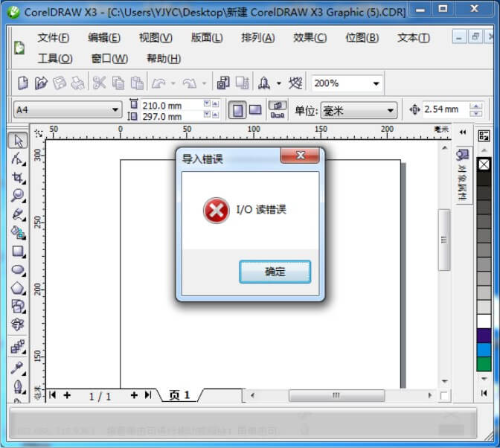This screenshot has width=500, height=448.
Task: Click the 210.0 mm page width field
Action: 171,105
